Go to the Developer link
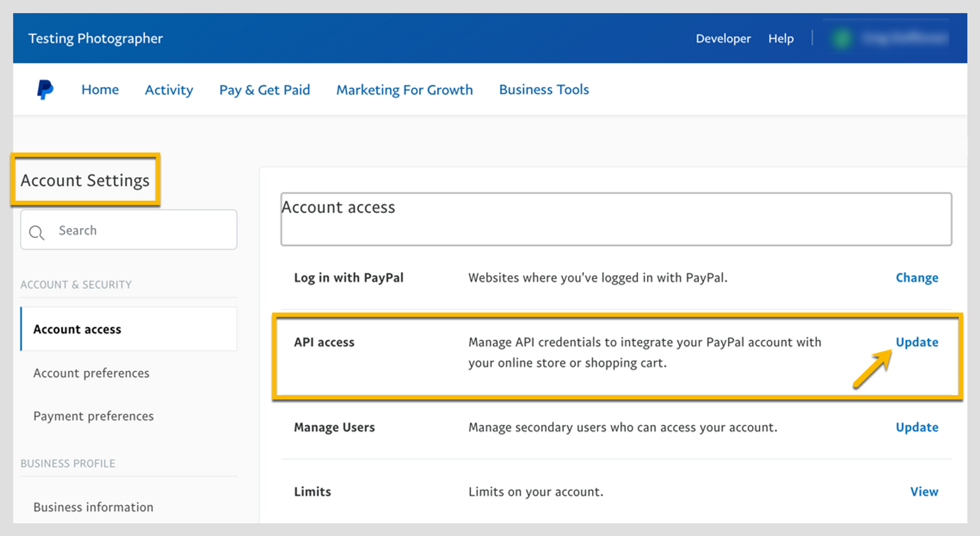980x536 pixels. (723, 38)
